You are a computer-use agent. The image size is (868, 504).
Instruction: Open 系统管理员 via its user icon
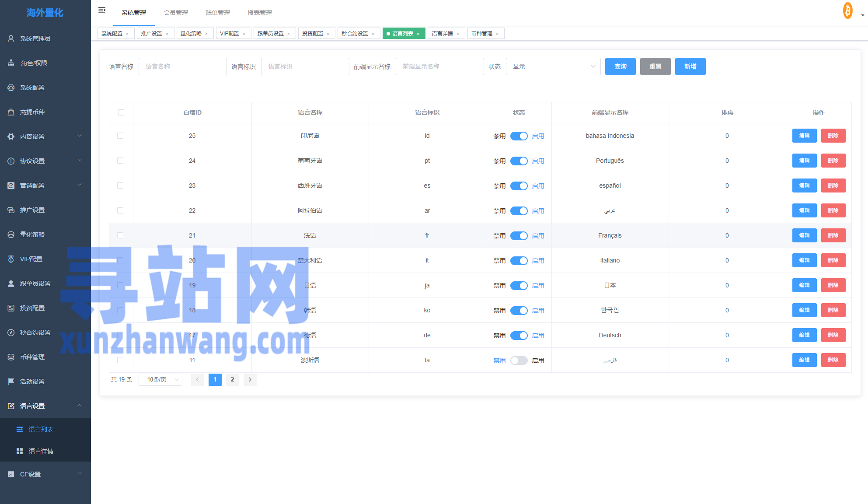click(x=11, y=38)
